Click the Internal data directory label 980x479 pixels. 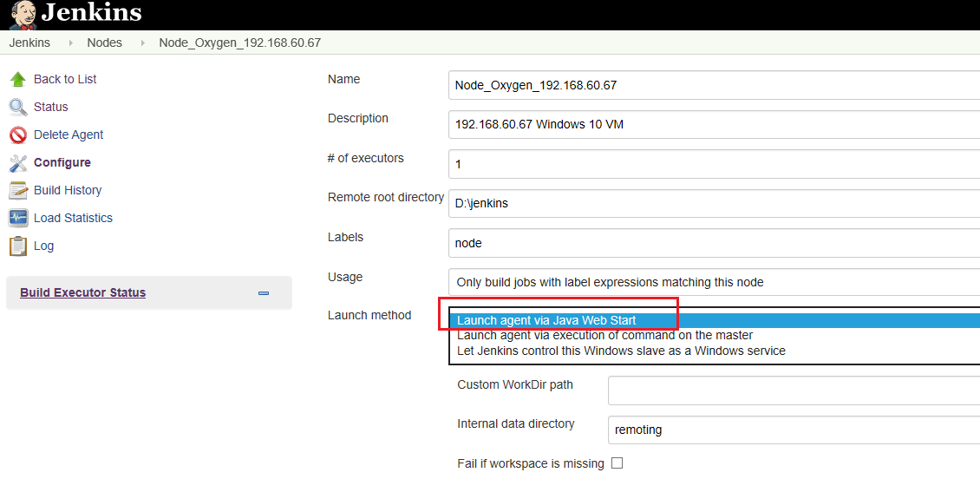(x=516, y=423)
